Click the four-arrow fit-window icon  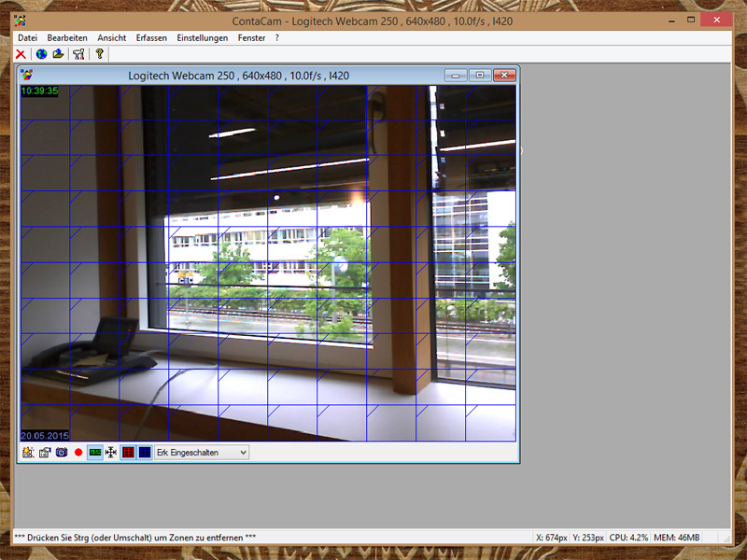[x=111, y=453]
